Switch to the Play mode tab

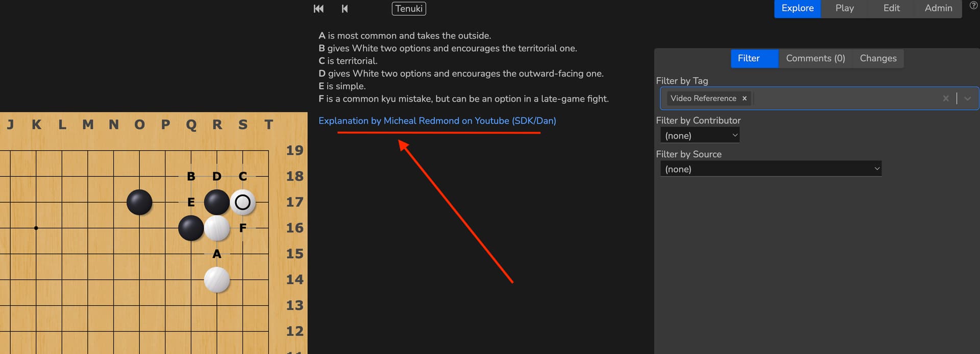(844, 8)
